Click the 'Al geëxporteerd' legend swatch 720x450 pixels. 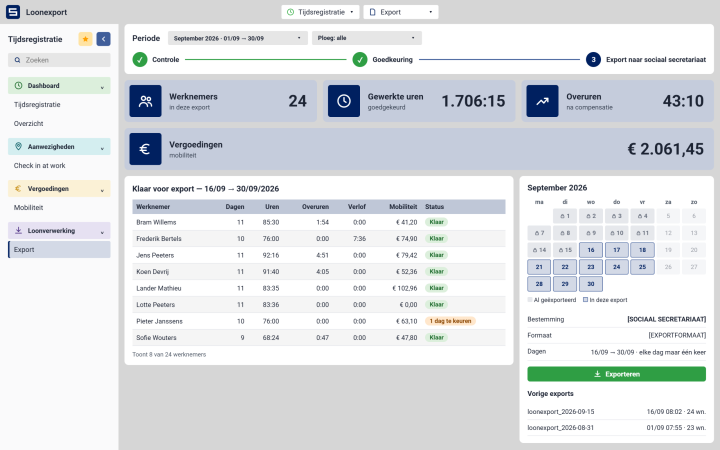(x=530, y=300)
